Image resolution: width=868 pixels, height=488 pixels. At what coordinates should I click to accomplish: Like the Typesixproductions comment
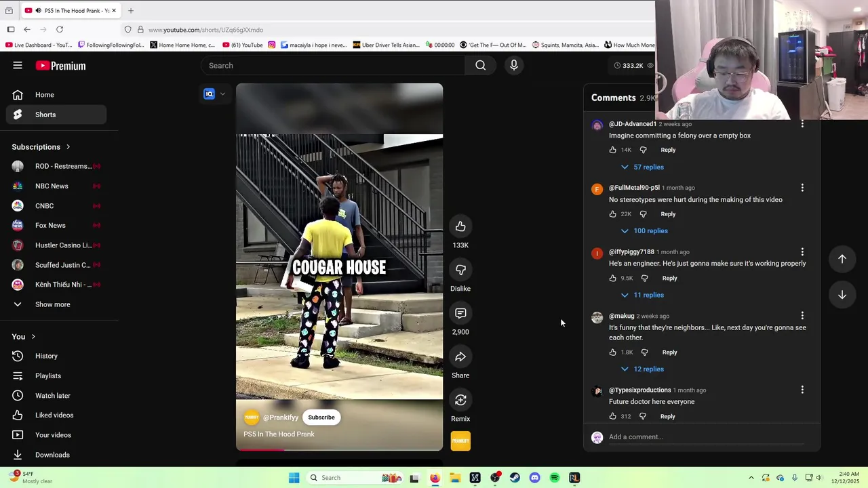click(613, 416)
